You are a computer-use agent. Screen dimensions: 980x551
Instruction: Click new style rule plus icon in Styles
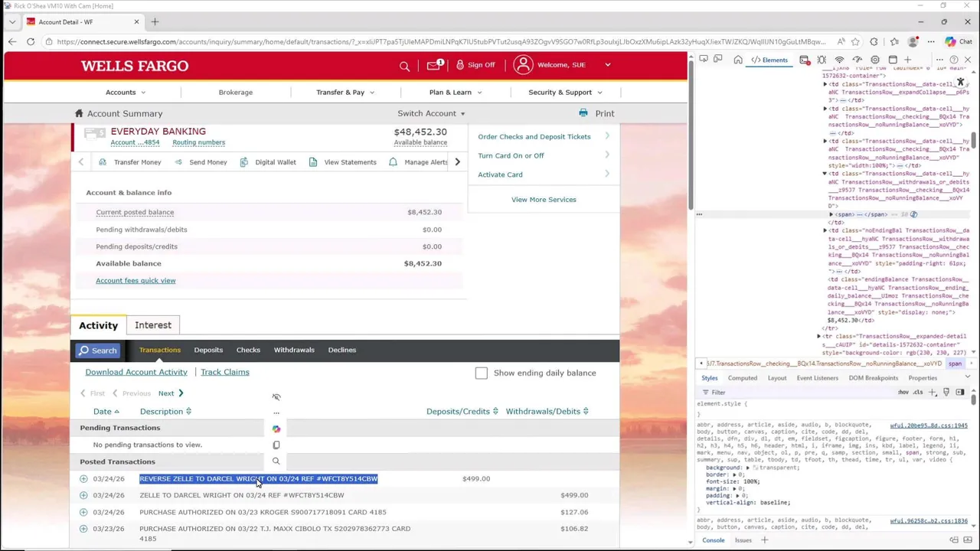933,392
